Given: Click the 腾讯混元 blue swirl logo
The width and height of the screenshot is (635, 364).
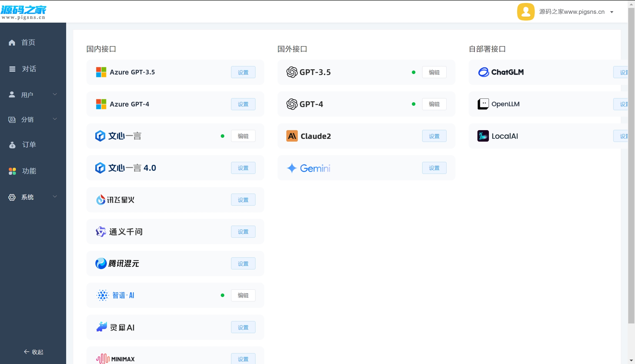Looking at the screenshot, I should point(101,264).
